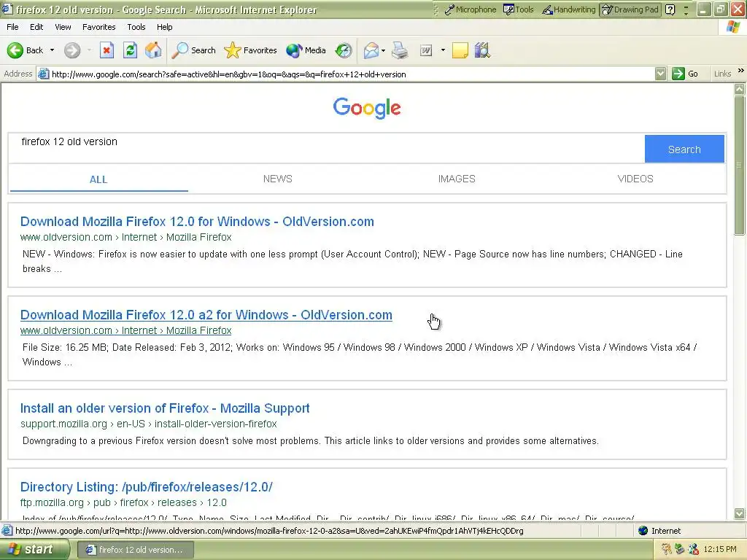The width and height of the screenshot is (747, 560).
Task: Select the ALL results tab
Action: click(98, 179)
